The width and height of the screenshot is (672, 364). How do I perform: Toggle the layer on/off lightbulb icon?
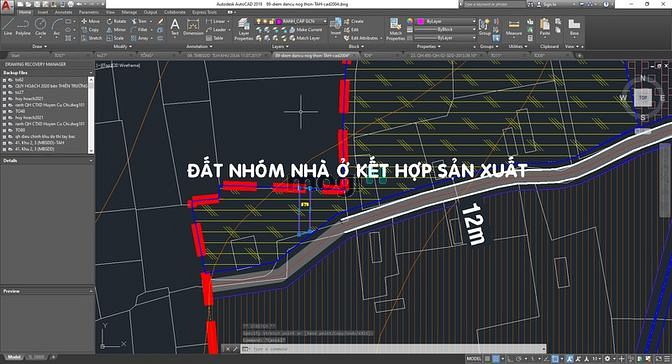pos(259,21)
